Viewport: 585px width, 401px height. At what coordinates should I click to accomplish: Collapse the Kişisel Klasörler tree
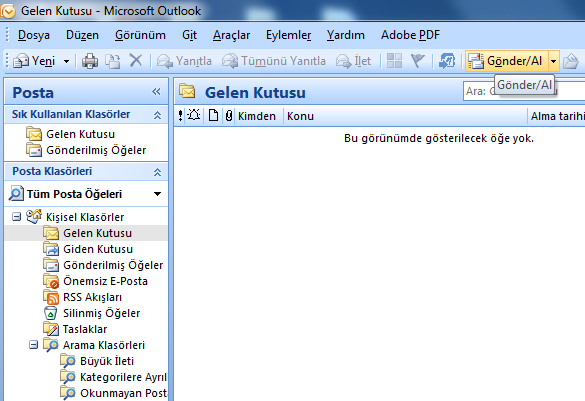pyautogui.click(x=16, y=217)
